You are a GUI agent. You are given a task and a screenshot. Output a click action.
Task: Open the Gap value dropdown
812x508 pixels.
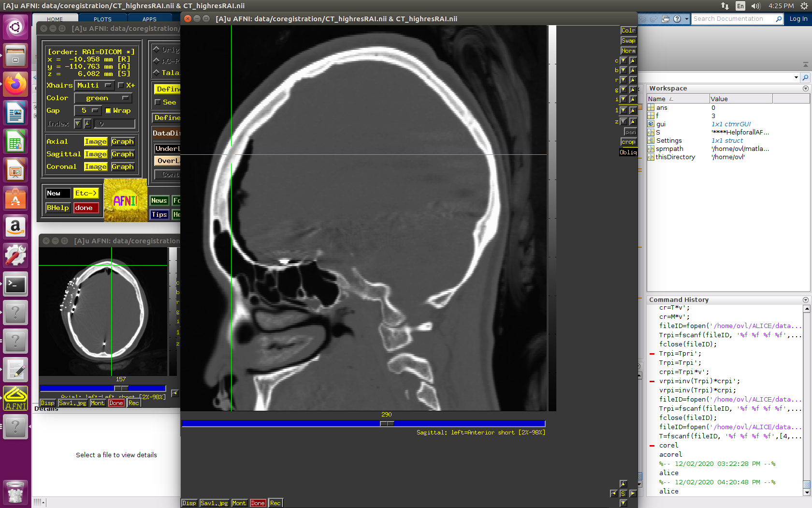[x=87, y=111]
